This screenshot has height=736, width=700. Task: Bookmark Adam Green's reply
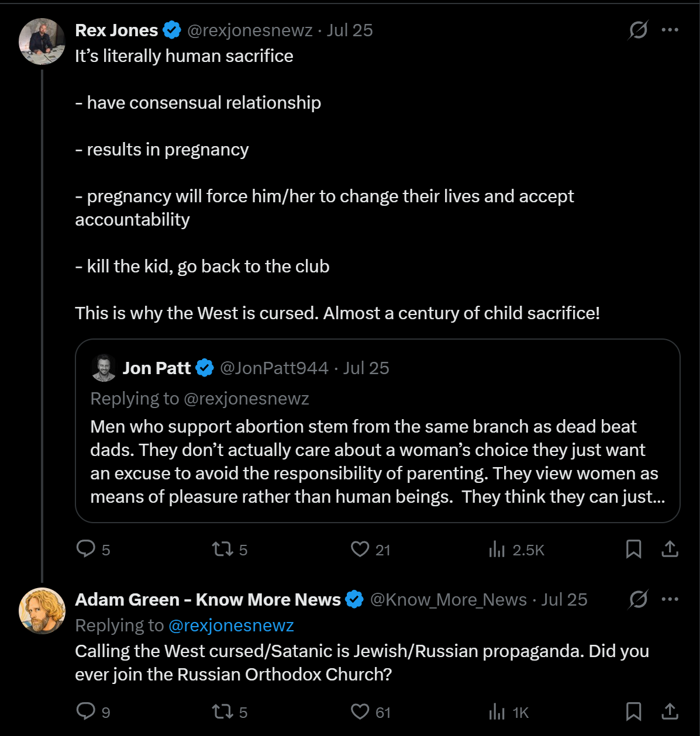(x=634, y=711)
